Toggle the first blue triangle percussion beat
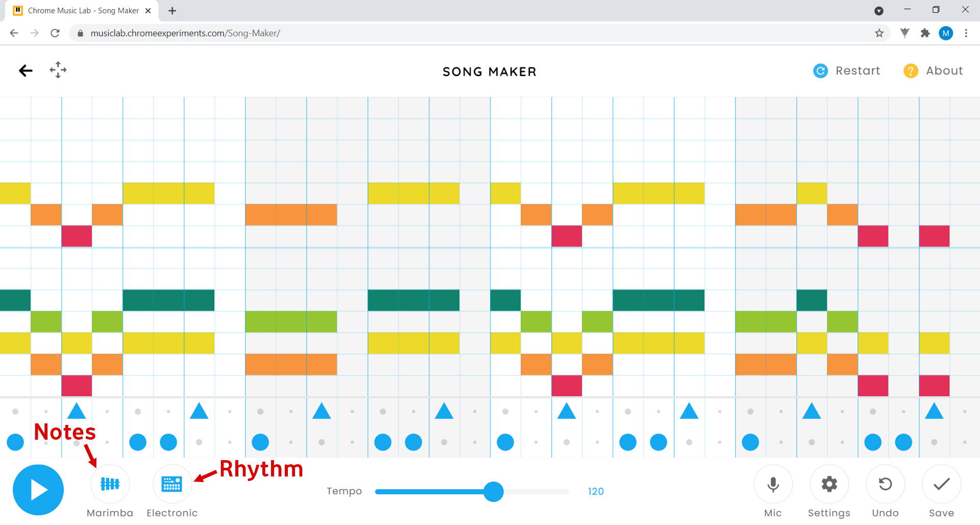Image resolution: width=980 pixels, height=525 pixels. [x=77, y=411]
